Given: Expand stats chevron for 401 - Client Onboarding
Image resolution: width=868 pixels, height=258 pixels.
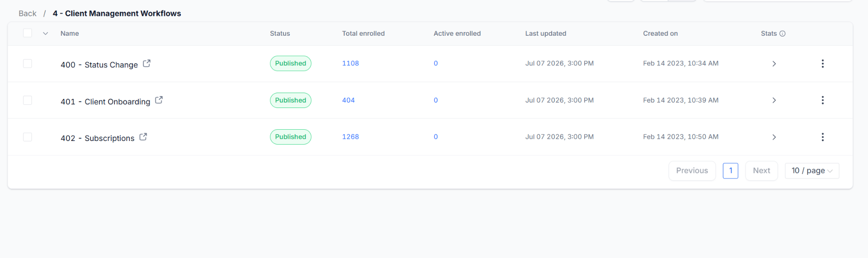Looking at the screenshot, I should point(774,100).
